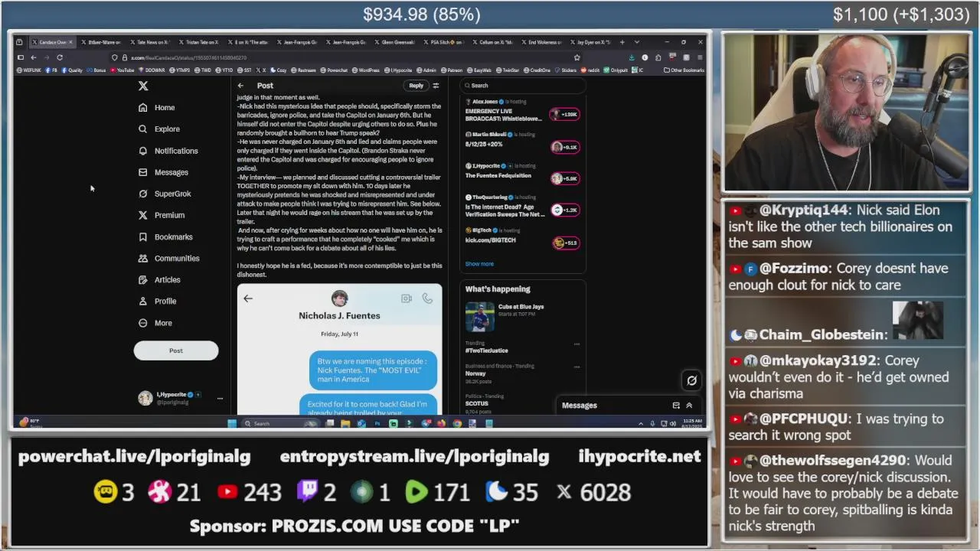Open the Premium page in the sidebar
Image resolution: width=980 pixels, height=551 pixels.
pos(161,215)
